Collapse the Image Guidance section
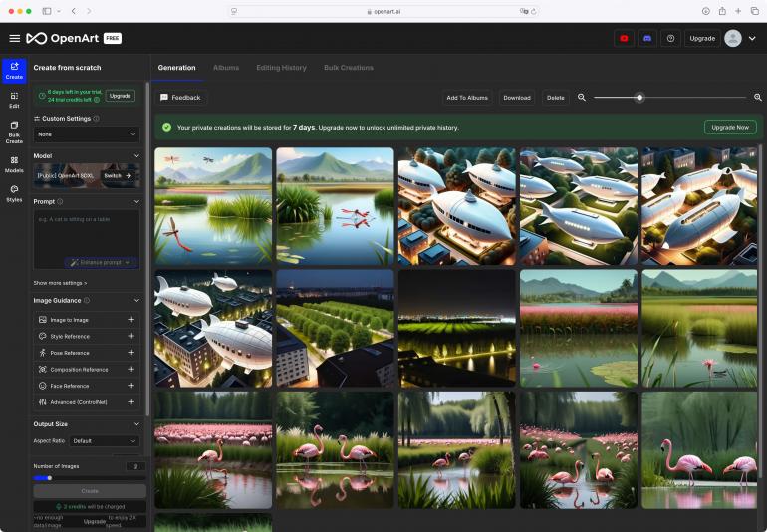The height and width of the screenshot is (532, 767). [x=136, y=300]
